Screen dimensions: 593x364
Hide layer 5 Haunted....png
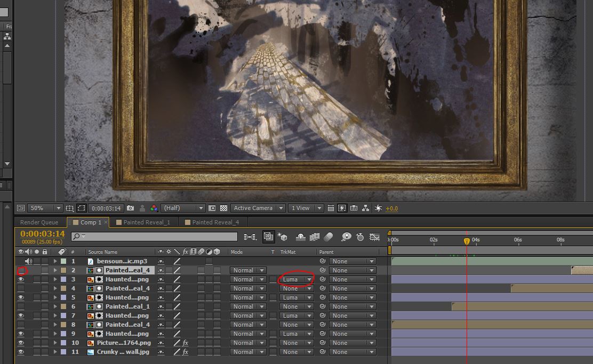point(21,297)
